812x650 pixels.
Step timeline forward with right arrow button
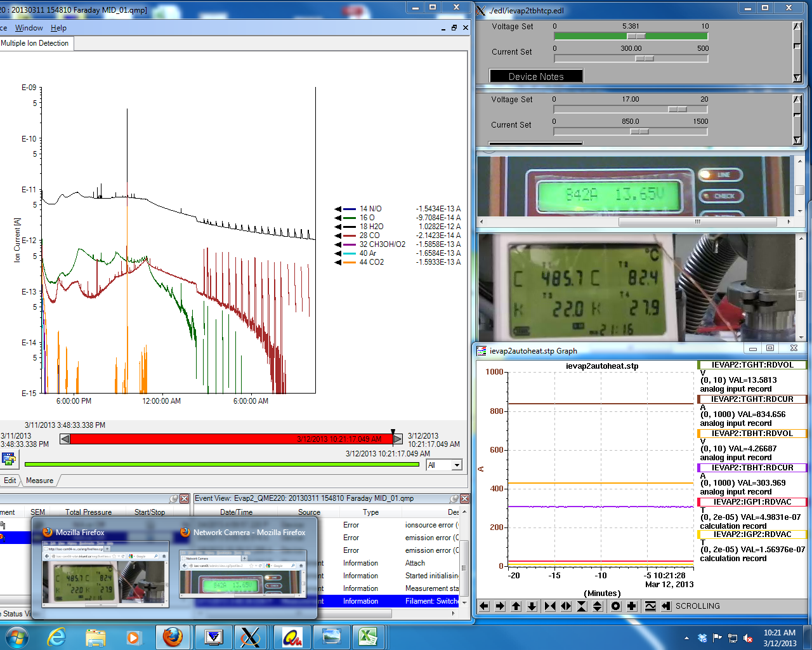pos(398,439)
